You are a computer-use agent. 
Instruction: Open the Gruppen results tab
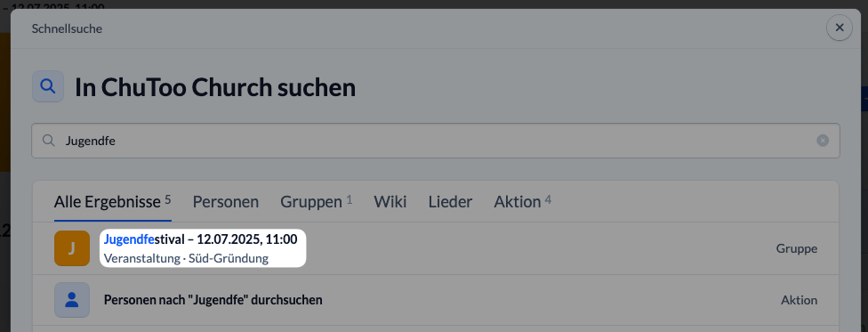pos(316,202)
